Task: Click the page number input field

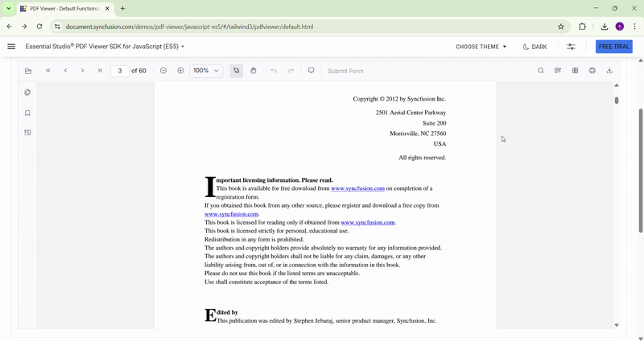Action: pos(120,71)
